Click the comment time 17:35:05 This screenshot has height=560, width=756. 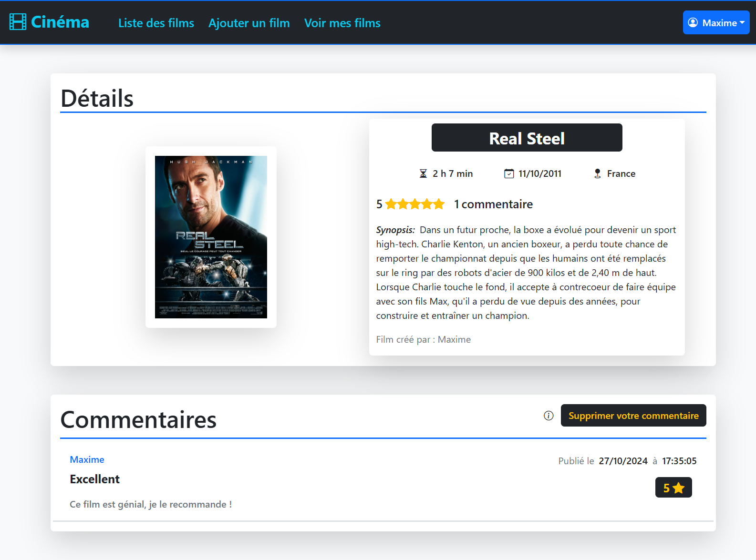[679, 461]
